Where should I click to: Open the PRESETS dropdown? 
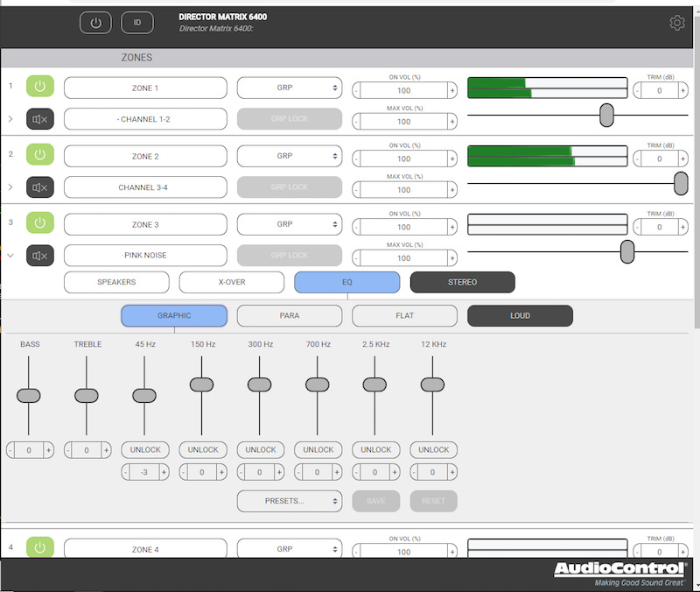click(288, 500)
